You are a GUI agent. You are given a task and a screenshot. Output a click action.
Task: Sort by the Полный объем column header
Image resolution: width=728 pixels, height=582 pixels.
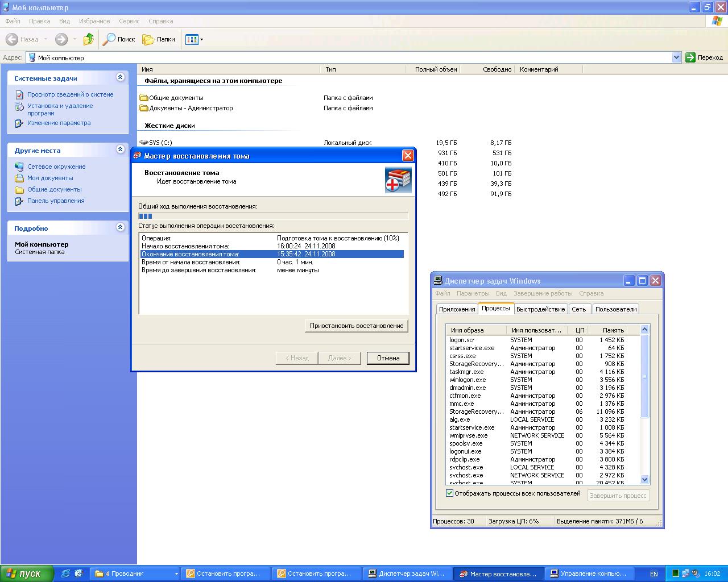click(x=433, y=69)
